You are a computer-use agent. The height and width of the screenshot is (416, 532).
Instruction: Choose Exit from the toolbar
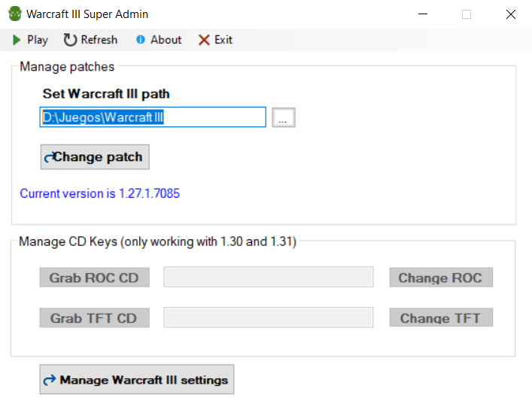[215, 40]
